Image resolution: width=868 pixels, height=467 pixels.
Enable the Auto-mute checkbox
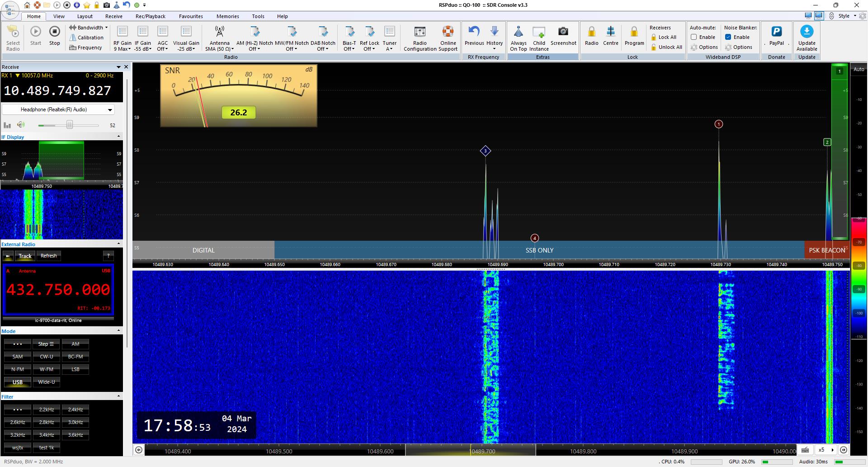693,37
